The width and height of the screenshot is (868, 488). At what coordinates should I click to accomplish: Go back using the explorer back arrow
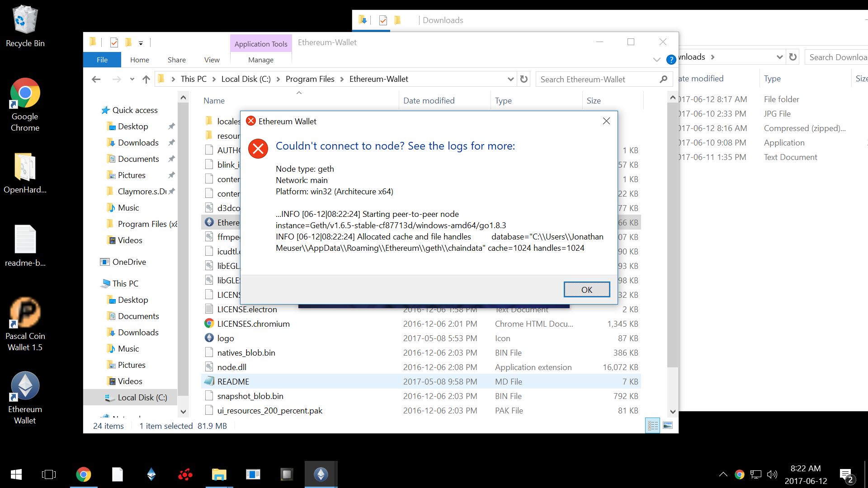click(x=96, y=79)
